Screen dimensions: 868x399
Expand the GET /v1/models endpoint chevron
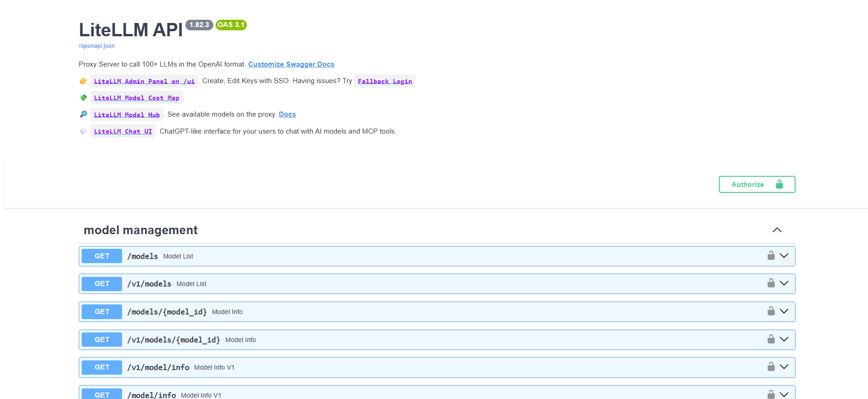click(784, 283)
